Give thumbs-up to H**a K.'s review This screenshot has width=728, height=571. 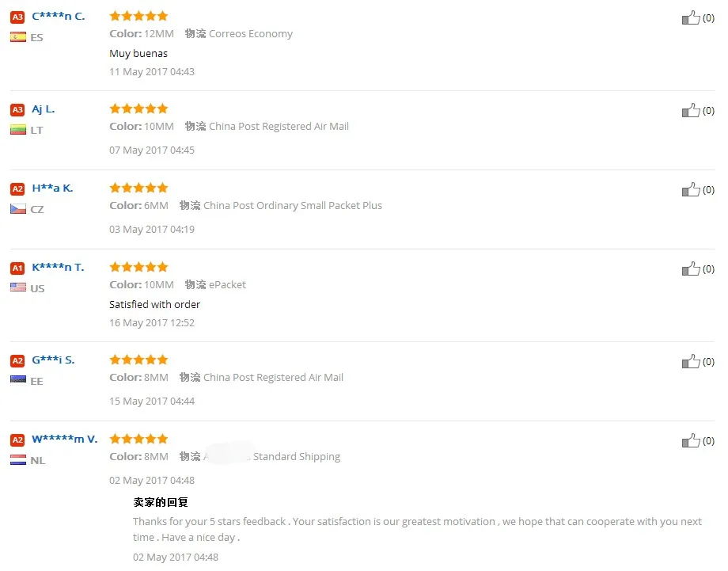[690, 189]
